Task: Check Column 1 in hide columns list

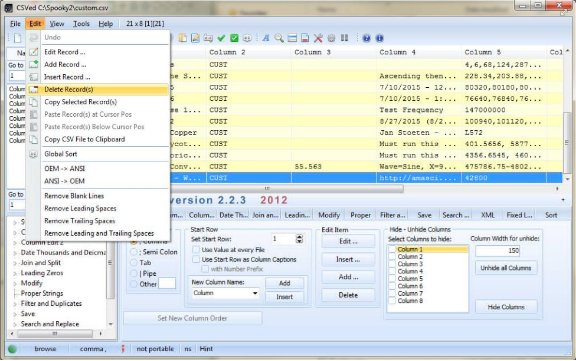Action: tap(392, 249)
